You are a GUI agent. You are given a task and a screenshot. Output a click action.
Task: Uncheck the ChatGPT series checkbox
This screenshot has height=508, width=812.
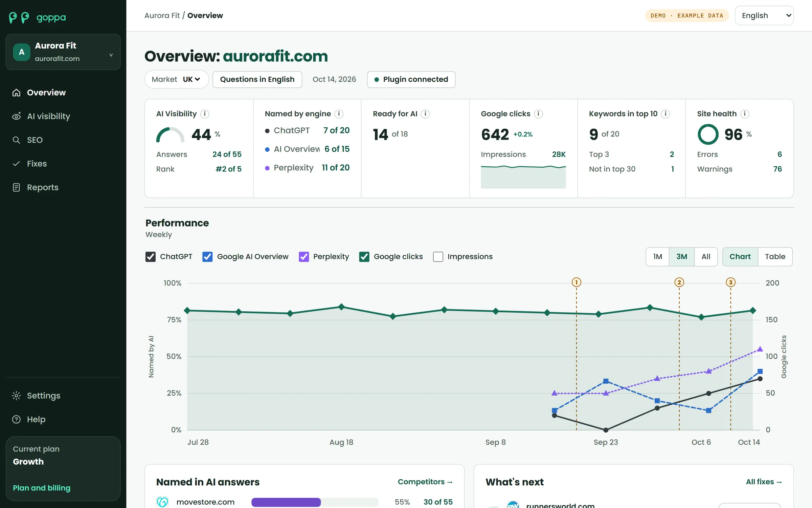coord(151,257)
